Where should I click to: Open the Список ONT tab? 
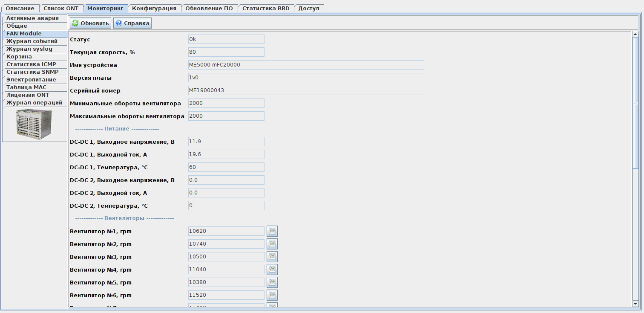[61, 9]
